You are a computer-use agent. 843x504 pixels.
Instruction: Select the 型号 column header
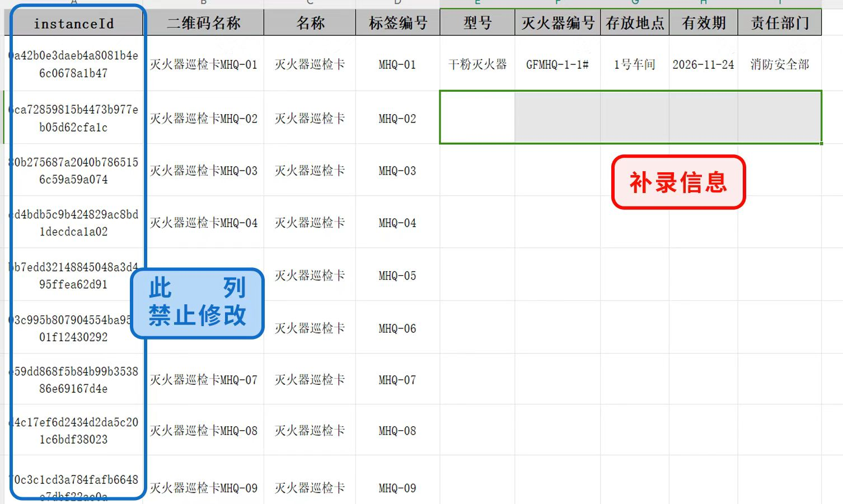(x=476, y=22)
